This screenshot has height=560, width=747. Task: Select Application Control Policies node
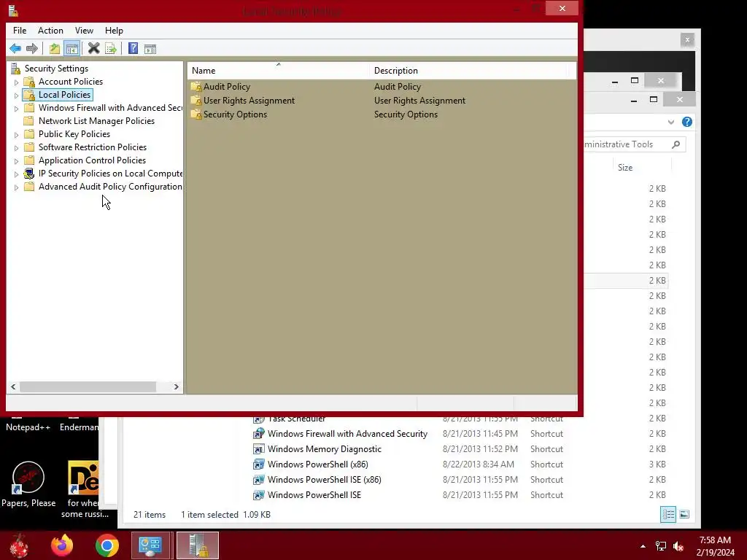pos(92,160)
